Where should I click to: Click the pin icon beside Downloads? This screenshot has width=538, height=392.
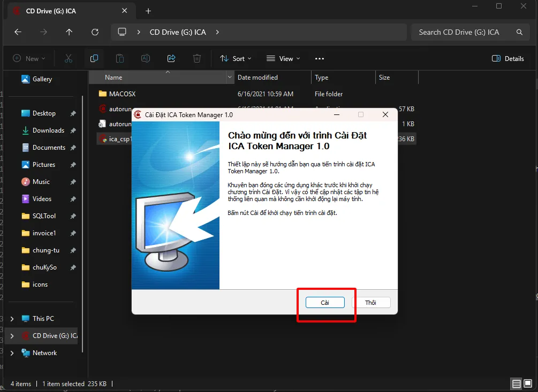point(73,130)
